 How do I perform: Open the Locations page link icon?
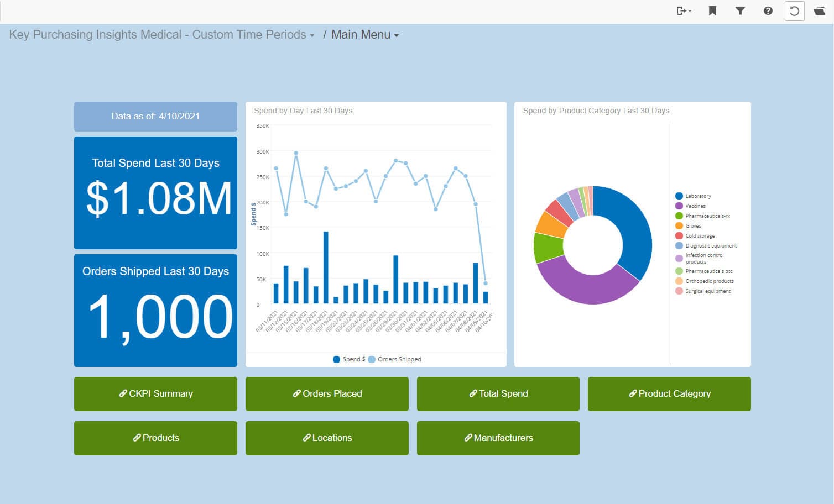coord(306,438)
